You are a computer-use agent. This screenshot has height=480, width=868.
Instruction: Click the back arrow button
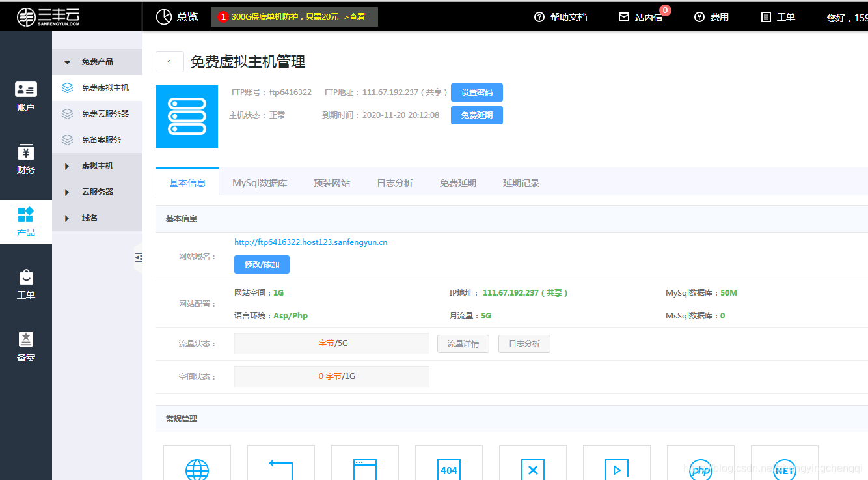coord(170,62)
